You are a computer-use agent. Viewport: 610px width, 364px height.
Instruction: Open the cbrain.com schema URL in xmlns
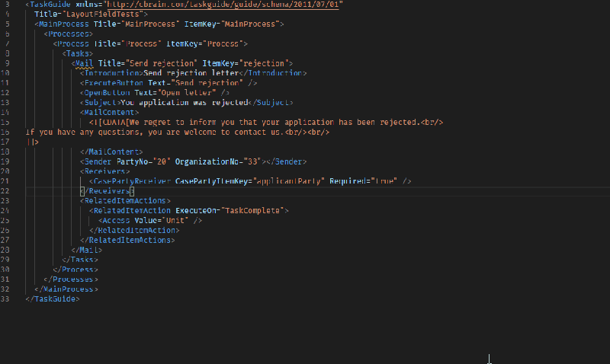223,5
